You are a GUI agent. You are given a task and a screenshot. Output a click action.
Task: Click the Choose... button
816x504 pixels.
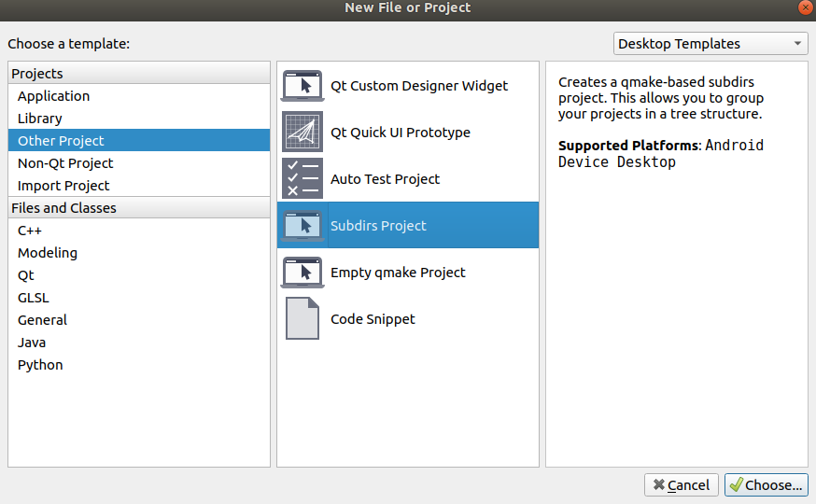pyautogui.click(x=766, y=484)
